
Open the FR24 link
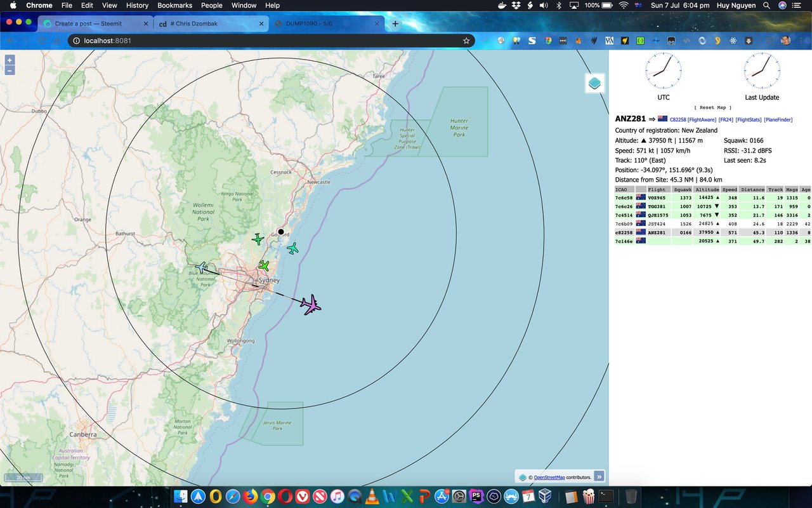[x=726, y=119]
